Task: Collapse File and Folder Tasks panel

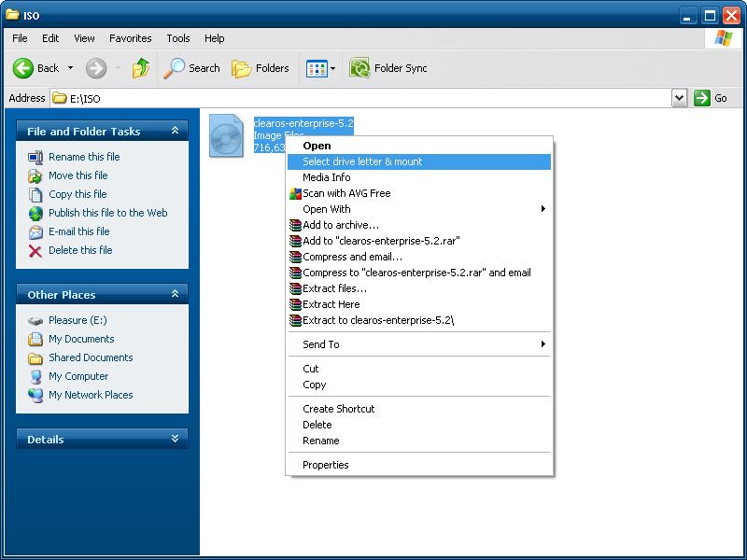Action: pos(175,132)
